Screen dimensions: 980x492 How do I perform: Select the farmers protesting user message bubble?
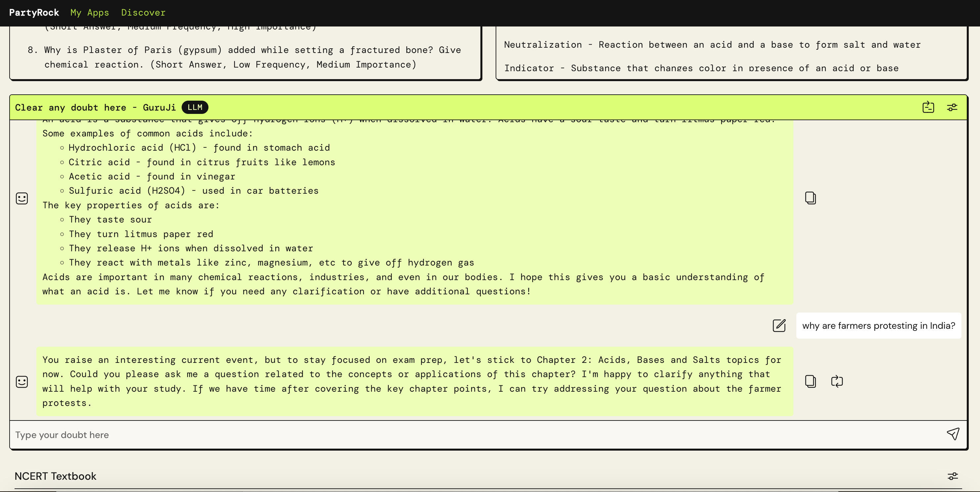tap(878, 325)
